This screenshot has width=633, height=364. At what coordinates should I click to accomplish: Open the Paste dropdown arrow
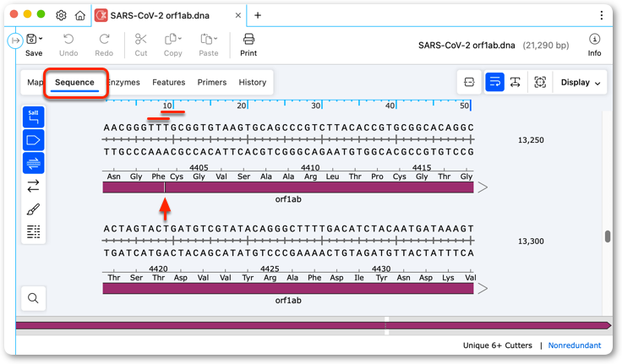click(x=216, y=39)
